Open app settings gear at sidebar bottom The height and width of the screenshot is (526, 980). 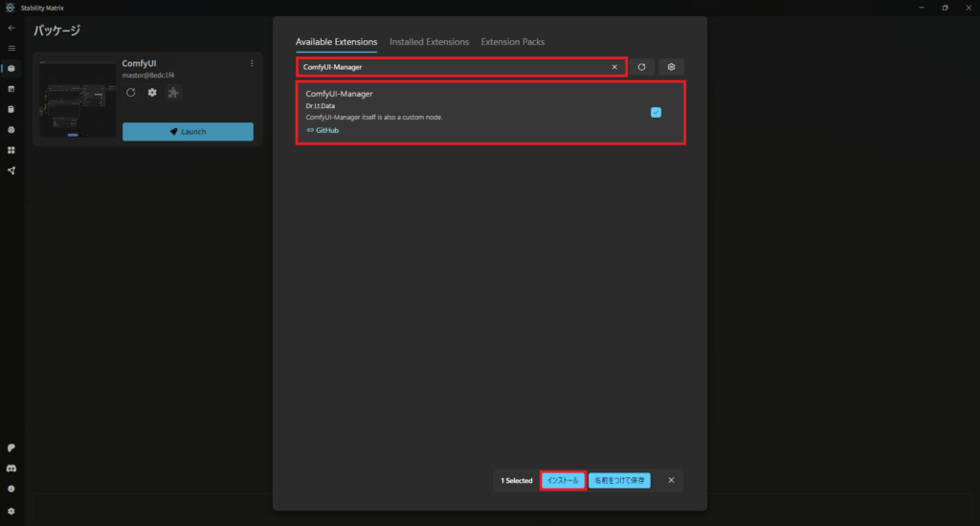pos(11,511)
